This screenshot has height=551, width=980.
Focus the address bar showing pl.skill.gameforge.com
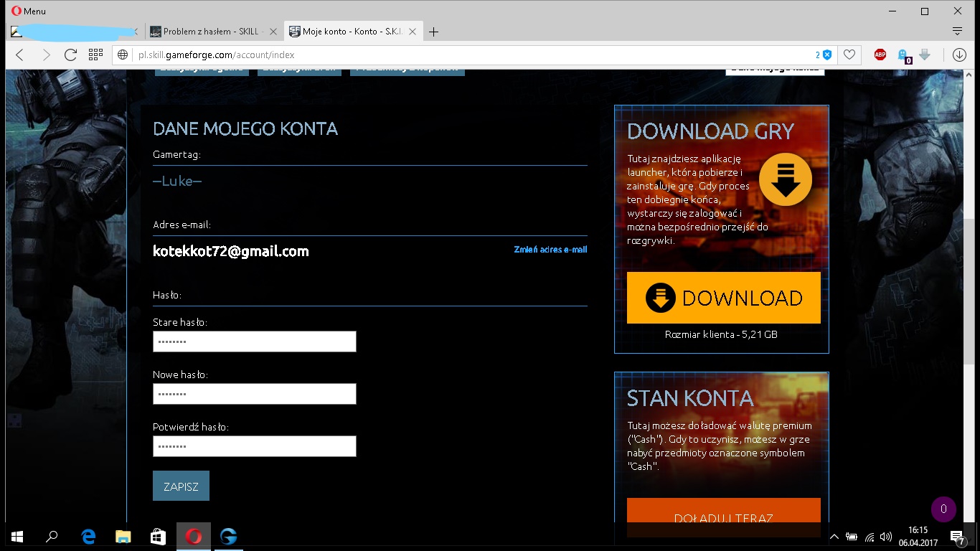(473, 55)
